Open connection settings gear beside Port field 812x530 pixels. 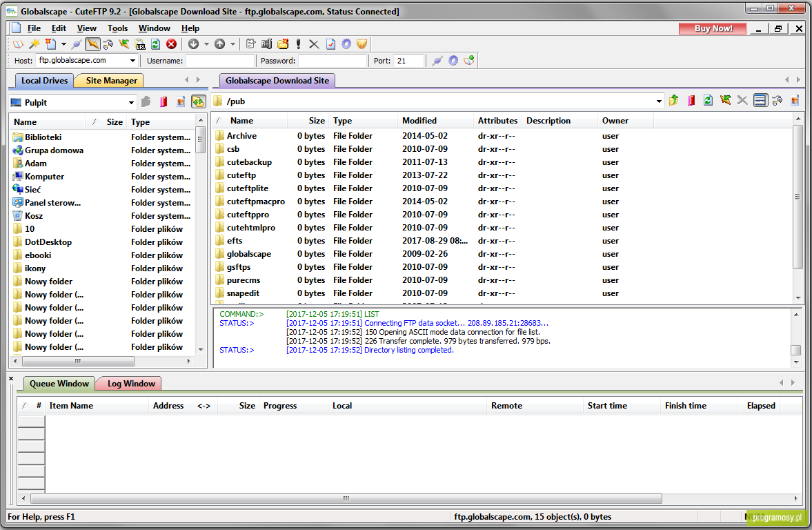(x=453, y=61)
